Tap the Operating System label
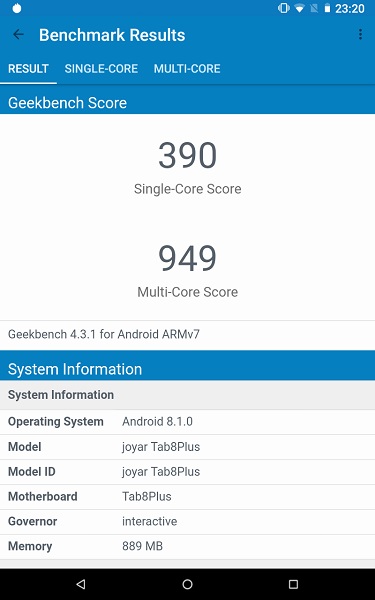 pos(56,421)
